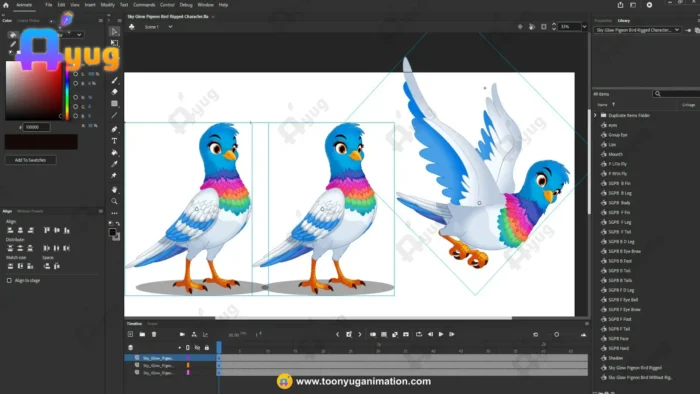The width and height of the screenshot is (700, 394).
Task: Select the R red radio button
Action: pos(75,97)
